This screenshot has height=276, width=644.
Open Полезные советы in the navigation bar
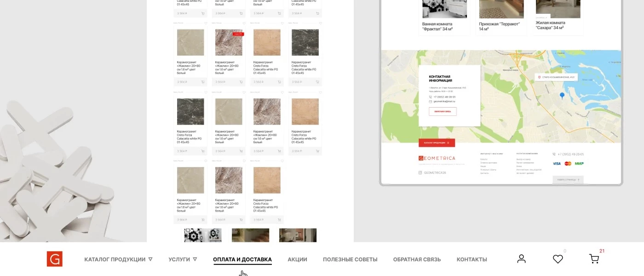(x=350, y=259)
